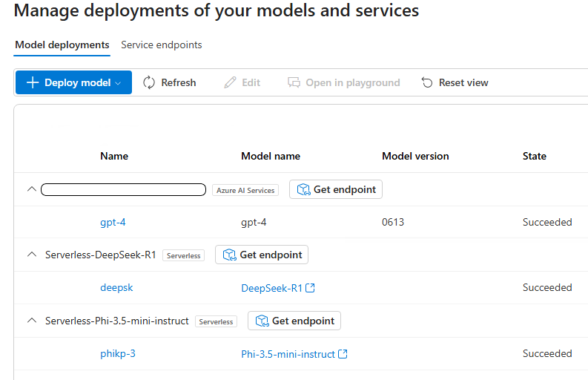Collapse the Azure AI Services group
This screenshot has width=588, height=380.
31,189
